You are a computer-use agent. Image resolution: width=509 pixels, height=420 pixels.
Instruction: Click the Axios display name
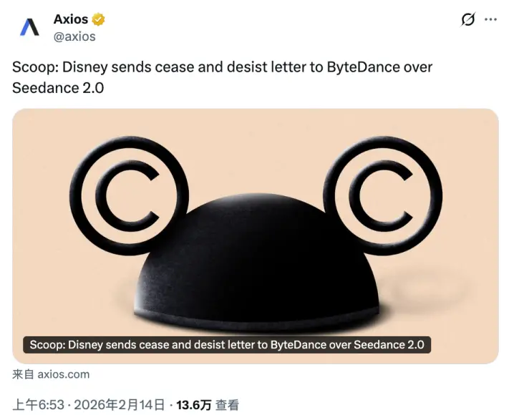(x=71, y=19)
